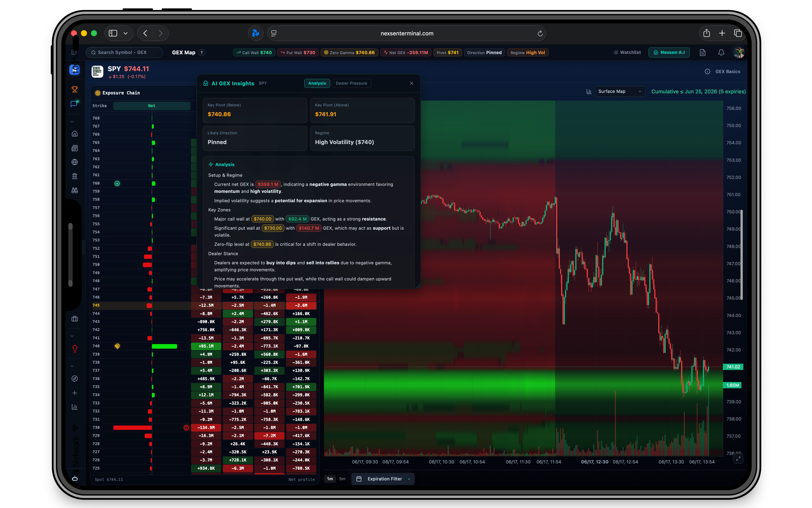Viewport: 812px width, 508px height.
Task: Click the Regime High Vol chip
Action: pos(528,52)
